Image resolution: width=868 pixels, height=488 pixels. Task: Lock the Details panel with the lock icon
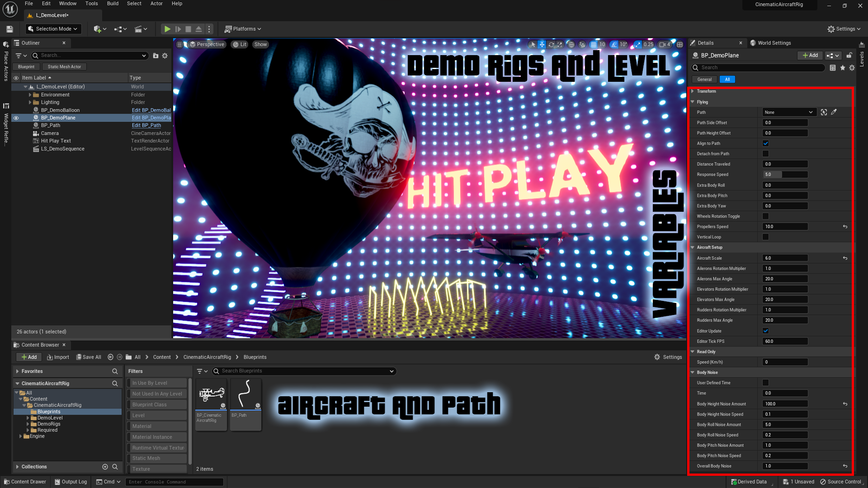849,55
